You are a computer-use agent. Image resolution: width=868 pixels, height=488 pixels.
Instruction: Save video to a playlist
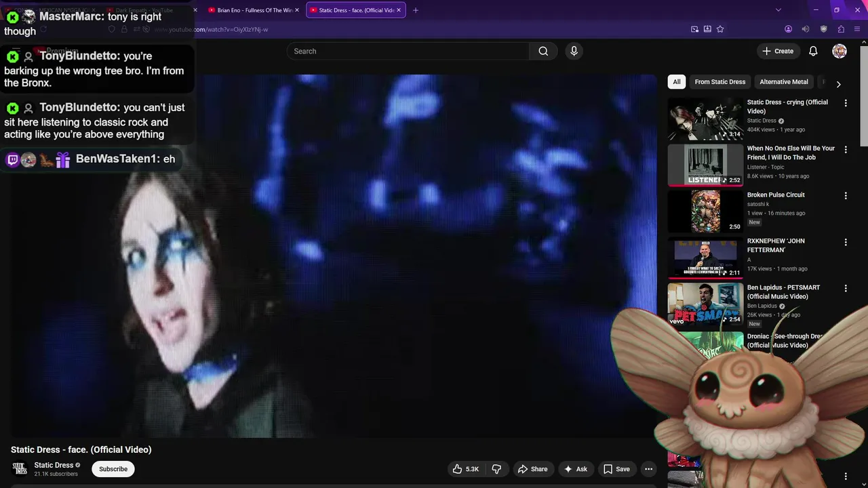[616, 469]
